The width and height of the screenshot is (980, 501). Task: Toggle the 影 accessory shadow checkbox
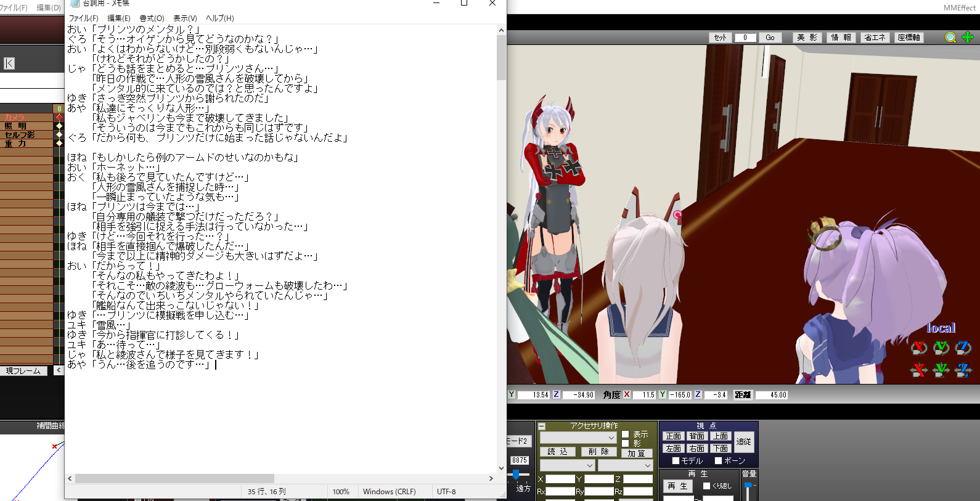click(625, 443)
